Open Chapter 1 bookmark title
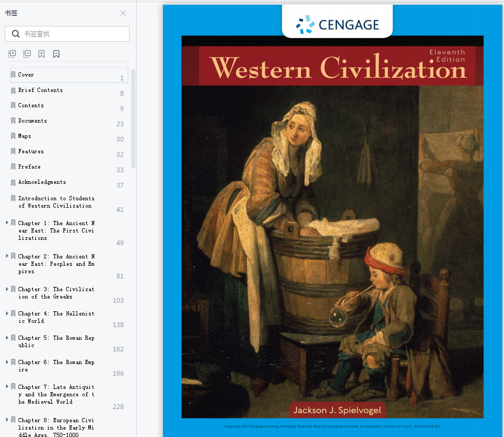504x437 pixels. pyautogui.click(x=56, y=230)
